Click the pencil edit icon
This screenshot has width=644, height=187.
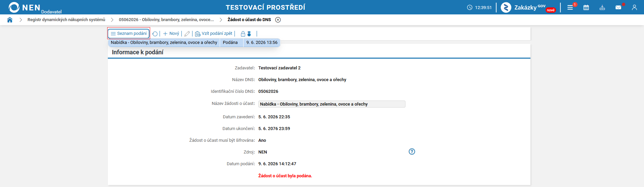click(187, 34)
